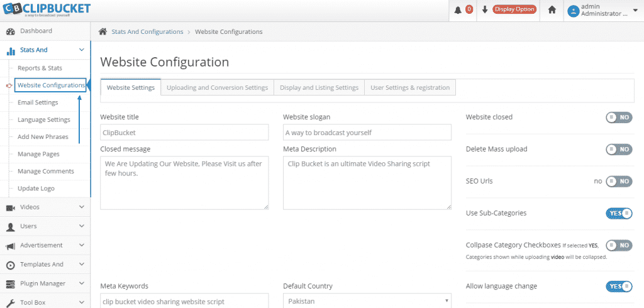The width and height of the screenshot is (644, 308).
Task: Click the Closed message text area
Action: point(184,183)
